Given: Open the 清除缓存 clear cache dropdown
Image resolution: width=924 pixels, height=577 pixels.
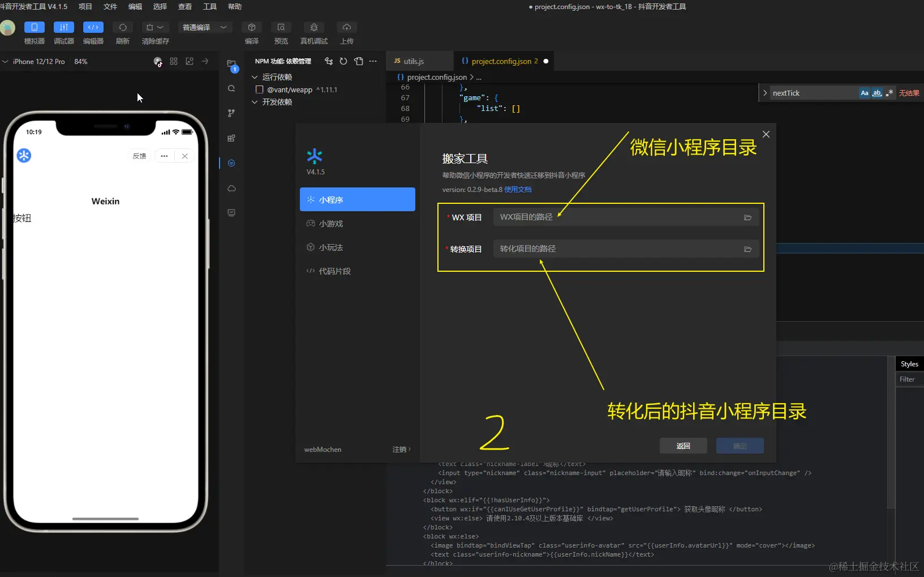Looking at the screenshot, I should click(155, 27).
